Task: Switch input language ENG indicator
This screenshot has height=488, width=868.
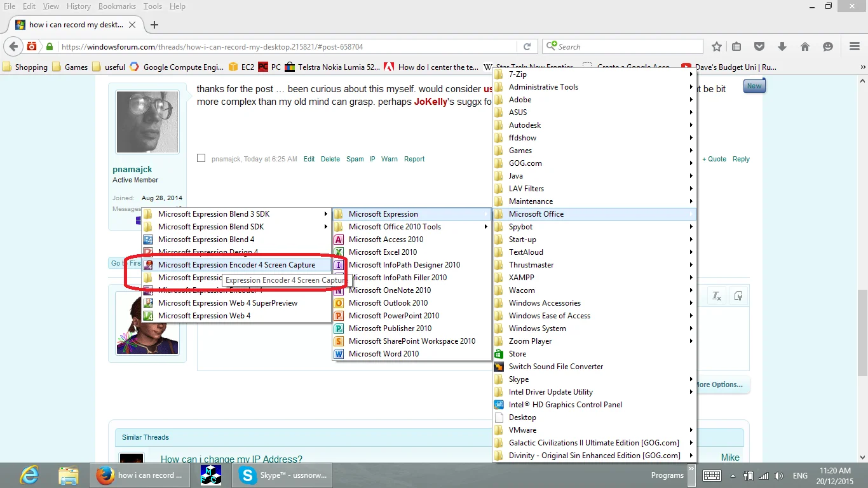Action: [800, 476]
